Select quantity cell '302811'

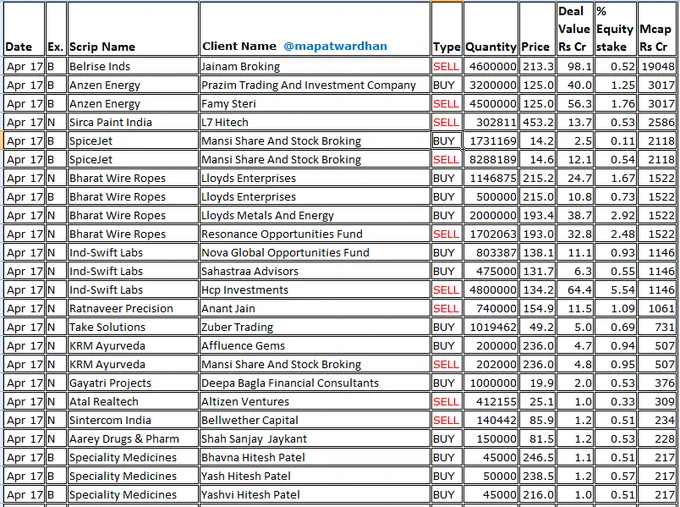(x=490, y=122)
